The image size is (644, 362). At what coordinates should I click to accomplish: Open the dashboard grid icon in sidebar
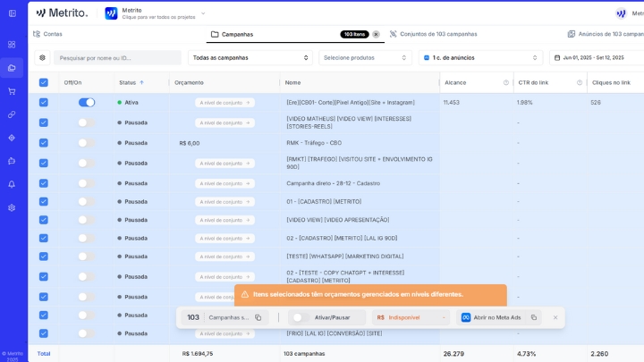tap(12, 45)
